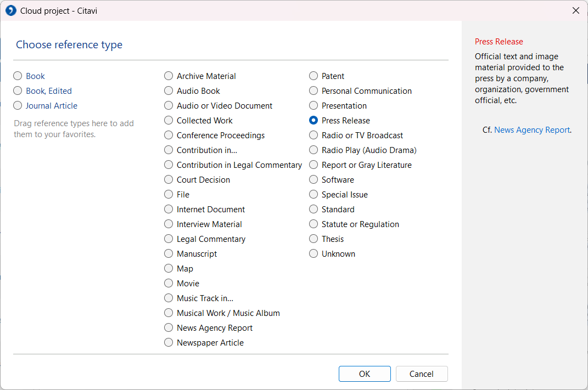Select Conference Proceedings reference type
588x390 pixels.
click(x=169, y=135)
